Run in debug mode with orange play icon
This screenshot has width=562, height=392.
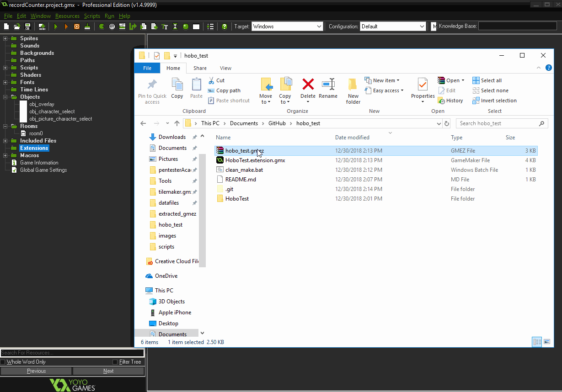tap(66, 26)
